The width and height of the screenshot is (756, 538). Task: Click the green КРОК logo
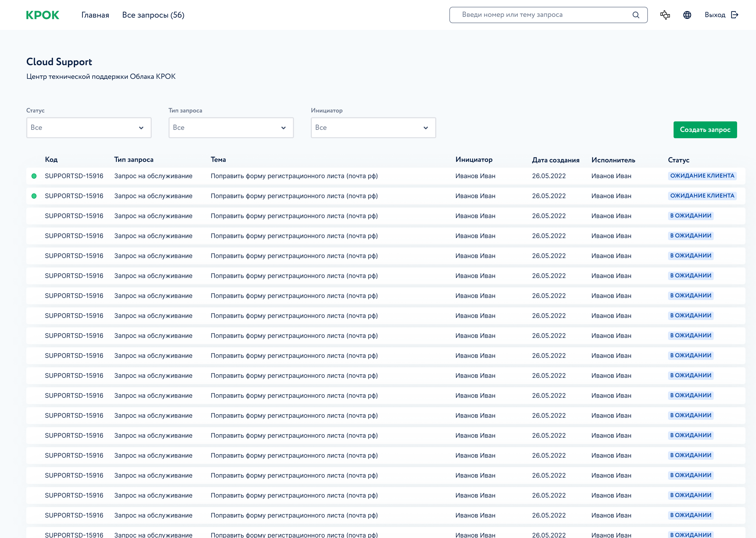click(42, 15)
